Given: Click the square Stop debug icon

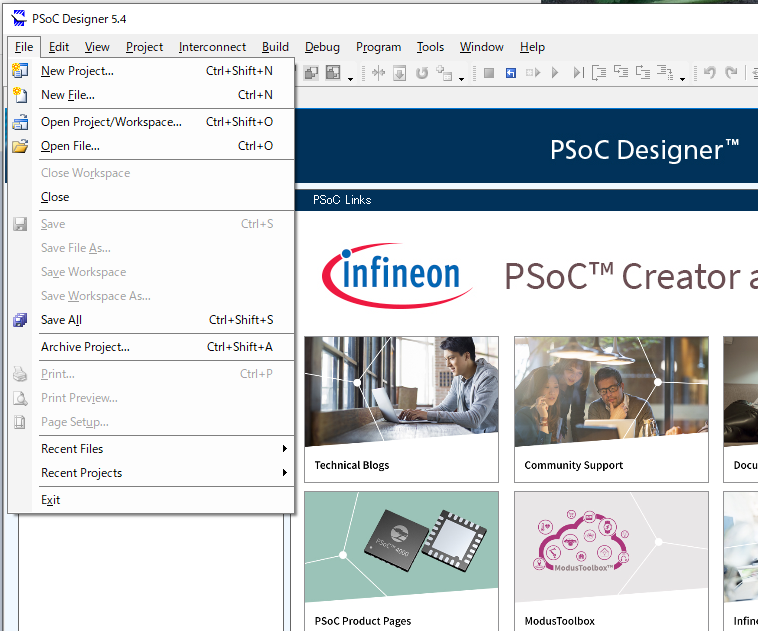Looking at the screenshot, I should point(489,73).
